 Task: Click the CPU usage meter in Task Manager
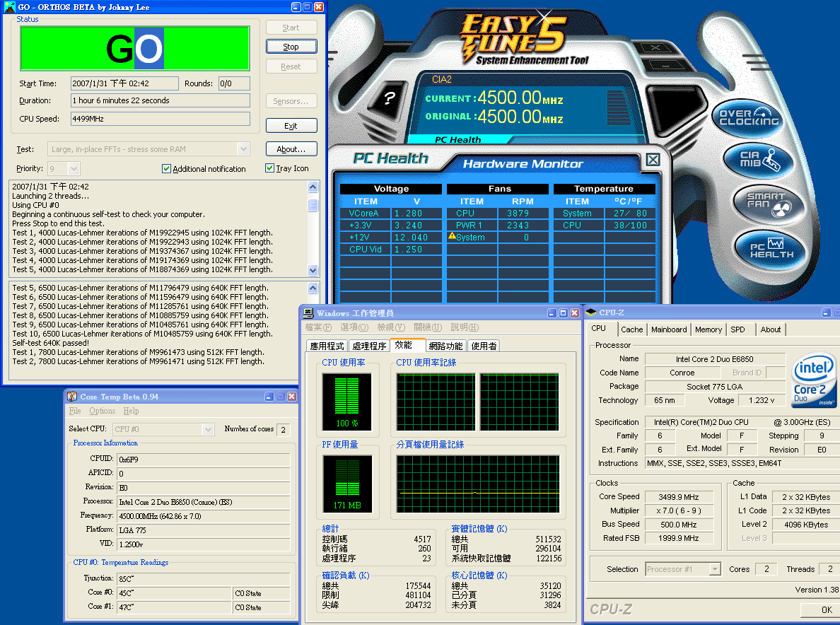[346, 402]
